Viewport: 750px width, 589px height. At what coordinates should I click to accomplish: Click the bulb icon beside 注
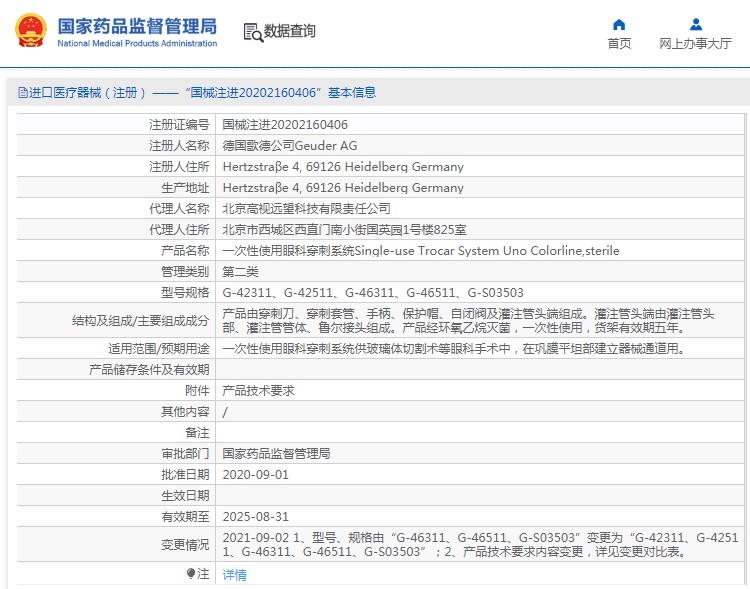190,573
